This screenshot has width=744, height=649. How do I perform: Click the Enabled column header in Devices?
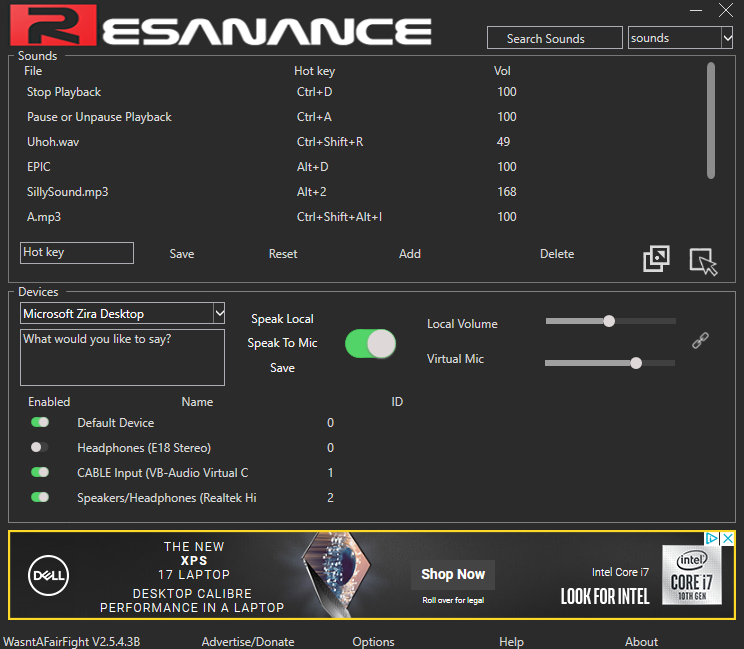coord(49,402)
